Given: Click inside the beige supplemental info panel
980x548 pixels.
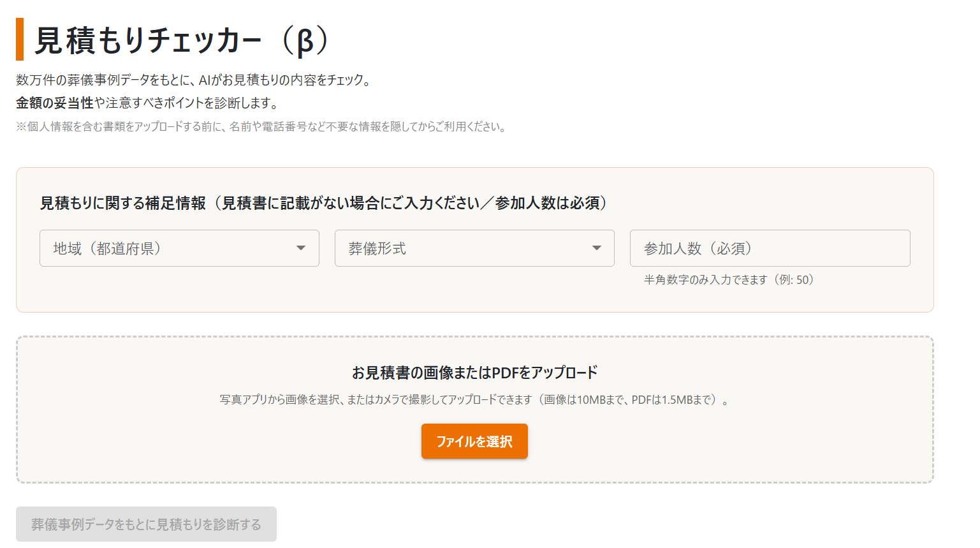Looking at the screenshot, I should pyautogui.click(x=474, y=300).
